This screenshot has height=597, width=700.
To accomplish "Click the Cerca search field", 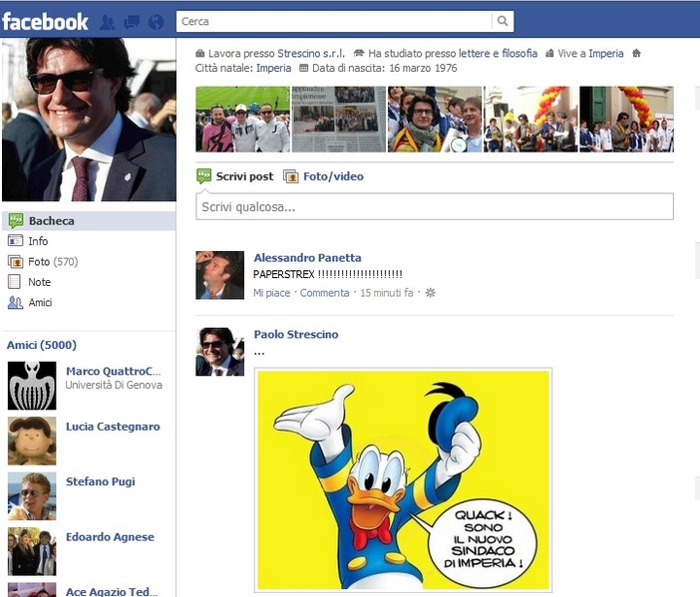I will pos(334,21).
